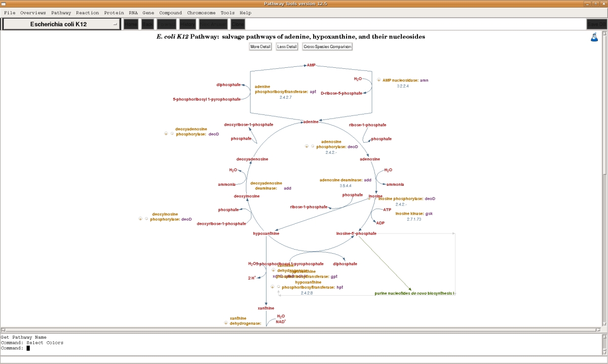Click the Clone toolbar button
Image resolution: width=608 pixels, height=364 pixels.
(x=238, y=24)
